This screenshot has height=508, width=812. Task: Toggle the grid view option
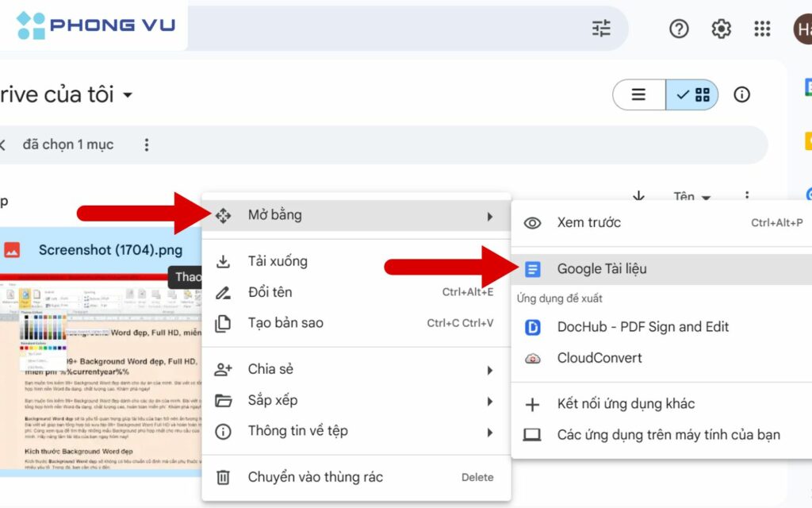point(701,94)
